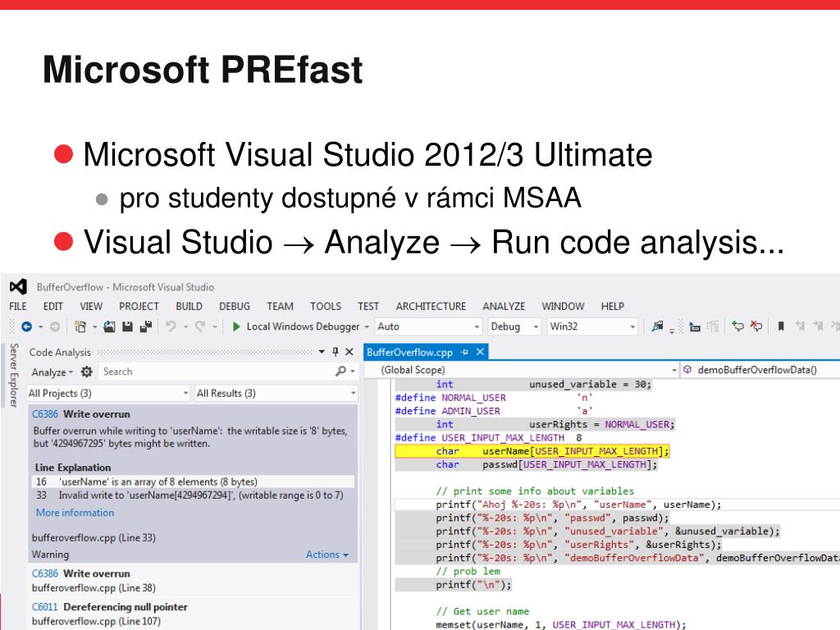The width and height of the screenshot is (840, 630).
Task: Select explanation line 16 about userName array
Action: (193, 482)
